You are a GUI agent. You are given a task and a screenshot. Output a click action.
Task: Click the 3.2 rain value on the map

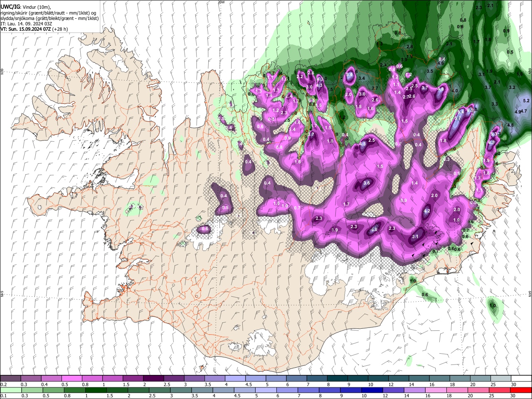click(x=512, y=87)
